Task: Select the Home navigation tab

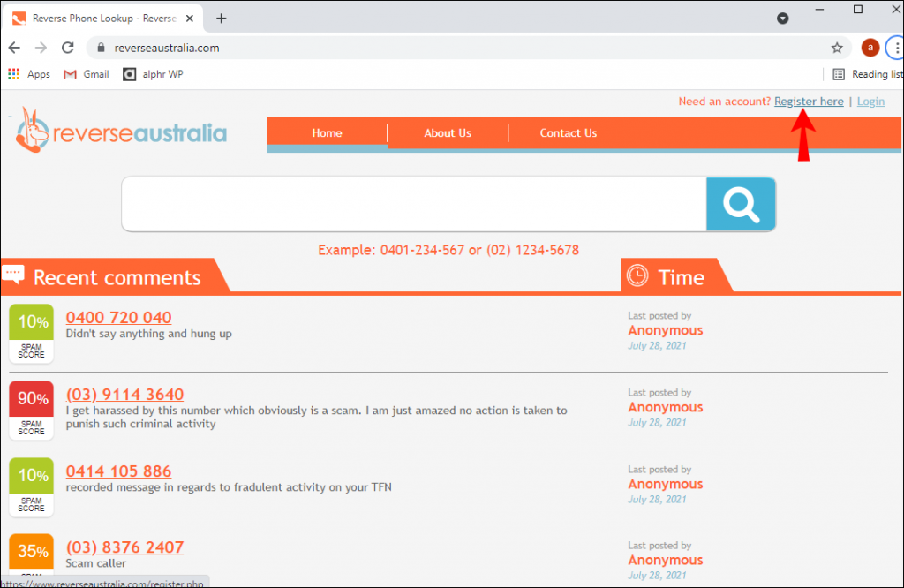Action: coord(327,133)
